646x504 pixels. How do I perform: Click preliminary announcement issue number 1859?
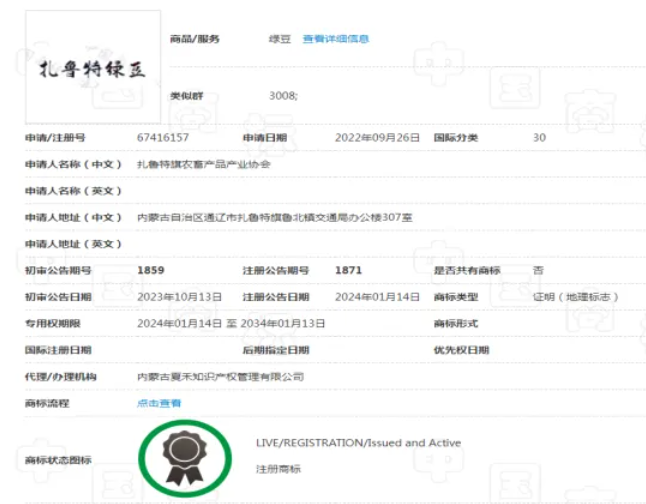[x=151, y=270]
